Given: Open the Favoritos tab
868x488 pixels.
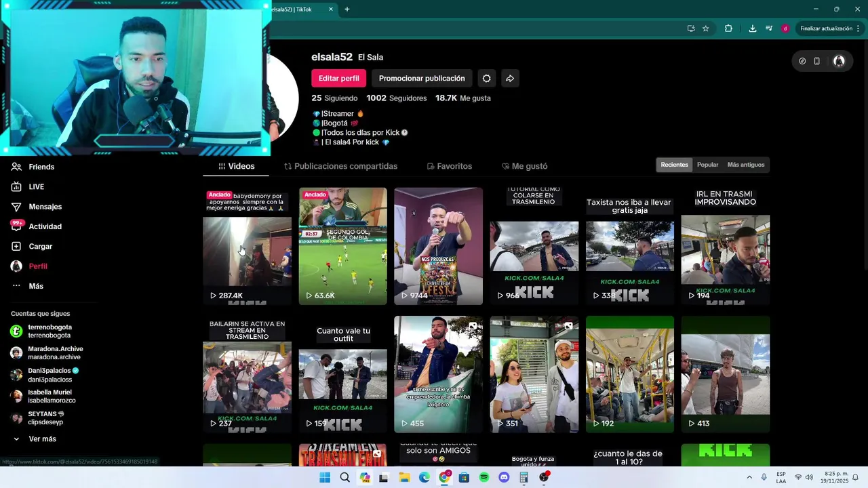Looking at the screenshot, I should tap(449, 166).
